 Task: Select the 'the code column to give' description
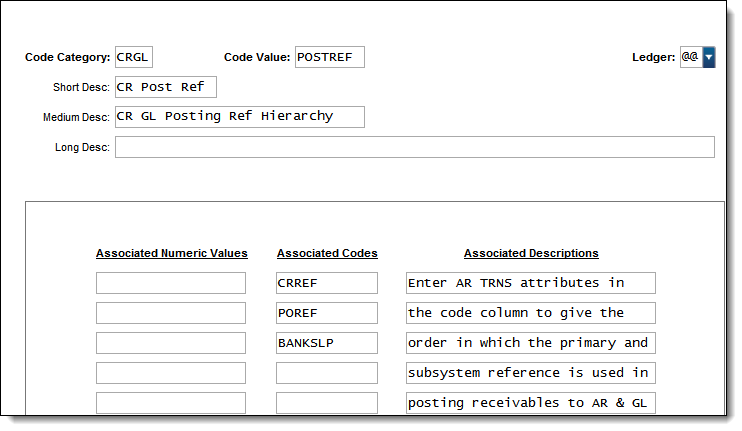point(531,313)
